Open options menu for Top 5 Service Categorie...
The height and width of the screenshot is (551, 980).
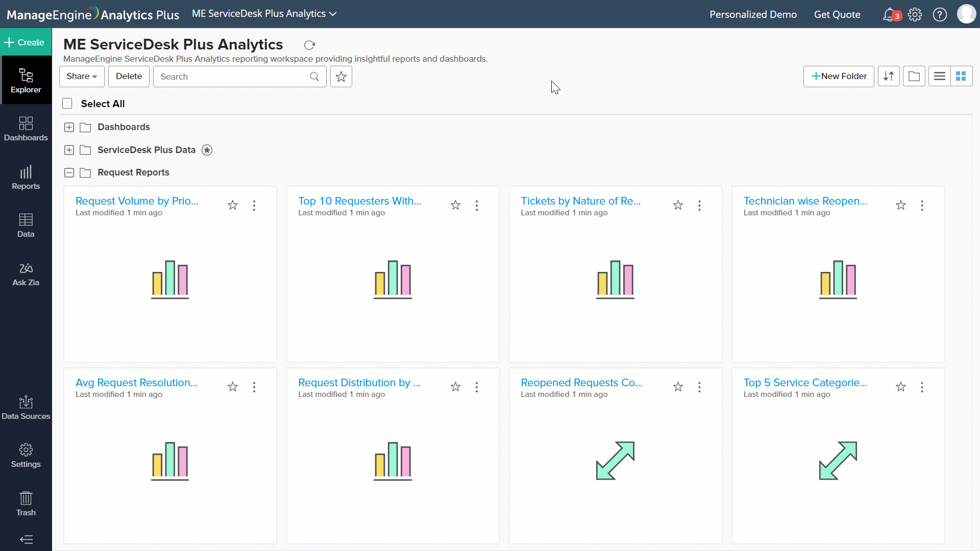[x=922, y=387]
